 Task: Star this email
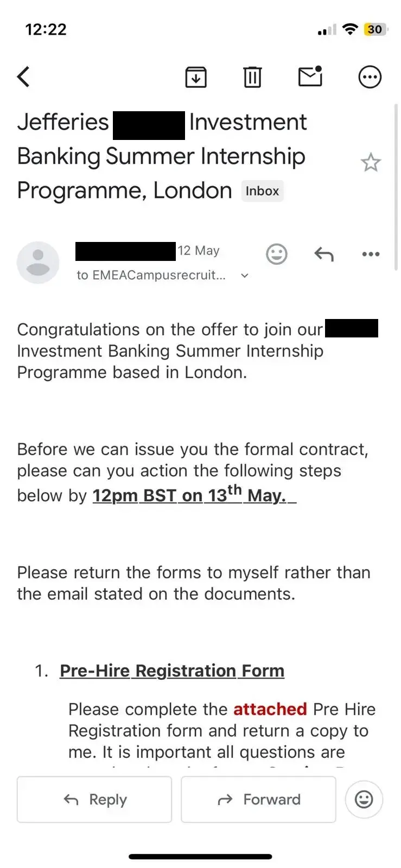click(371, 162)
